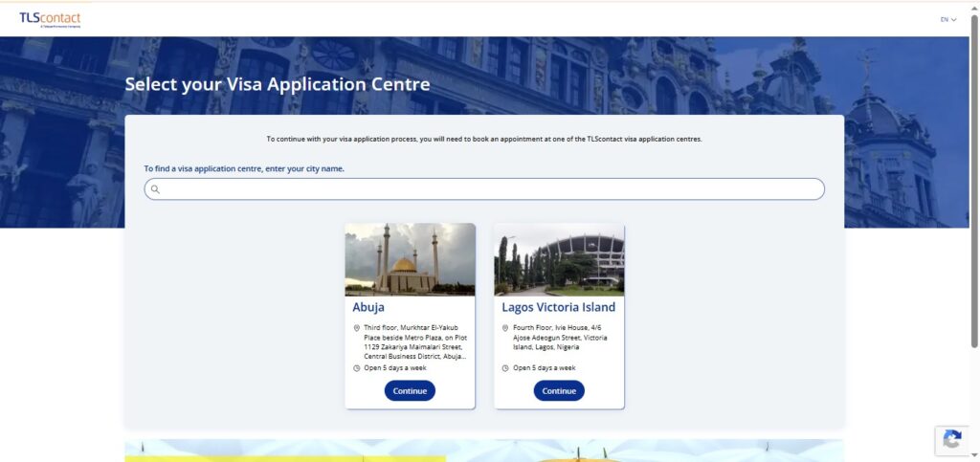Viewport: 980px width, 462px height.
Task: Click 'Open 5 days a week' in Lagos card
Action: point(545,367)
